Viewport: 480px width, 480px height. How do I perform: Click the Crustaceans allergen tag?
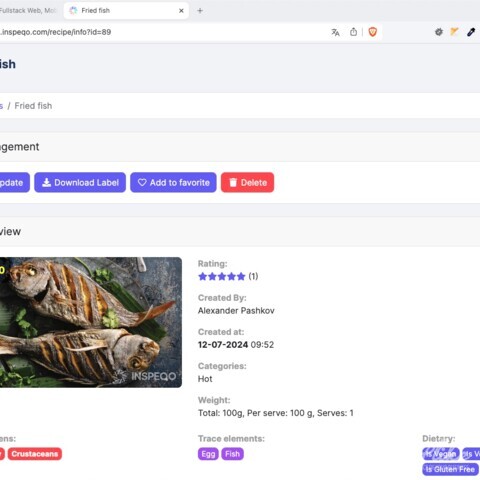(x=35, y=454)
